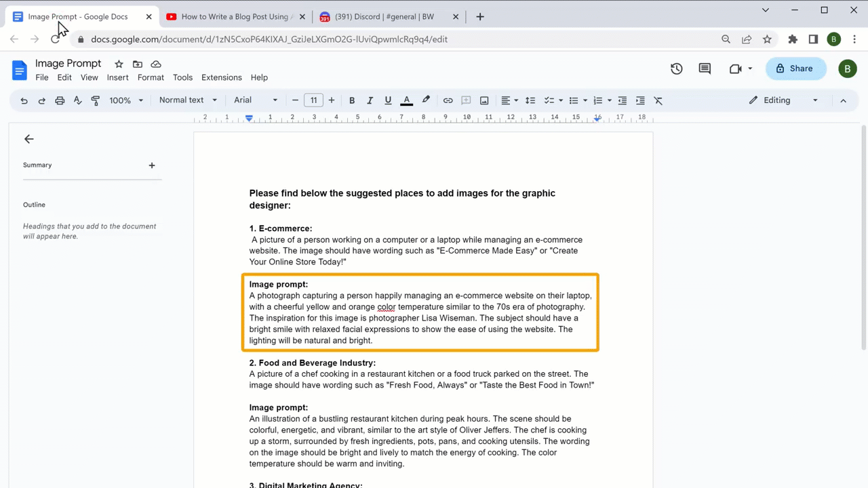Open the Help menu

tap(259, 77)
